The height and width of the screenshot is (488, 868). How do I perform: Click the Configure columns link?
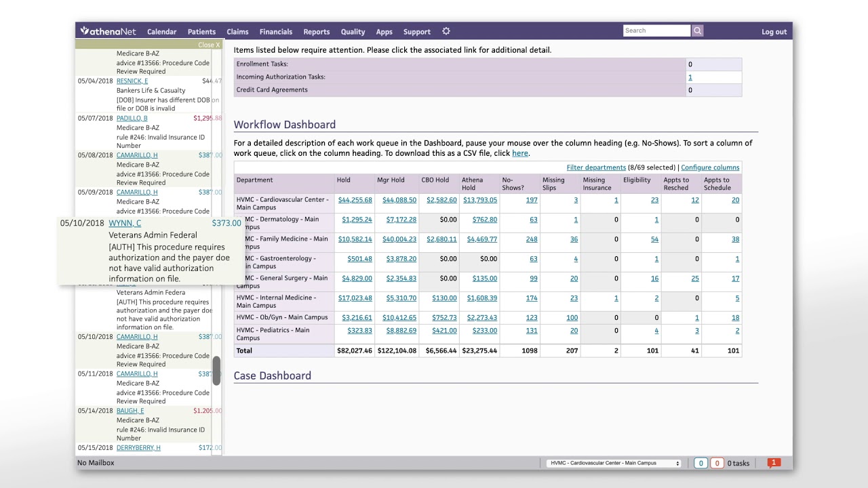pyautogui.click(x=710, y=167)
